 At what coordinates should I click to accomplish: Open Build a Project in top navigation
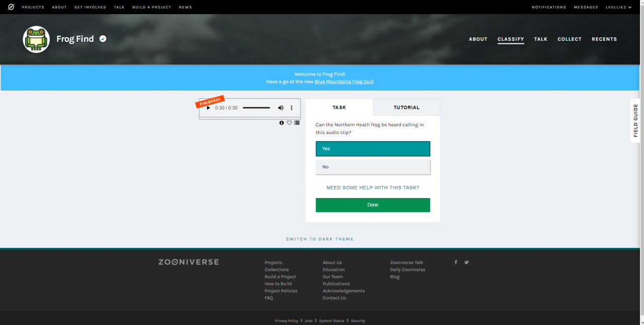click(x=151, y=7)
